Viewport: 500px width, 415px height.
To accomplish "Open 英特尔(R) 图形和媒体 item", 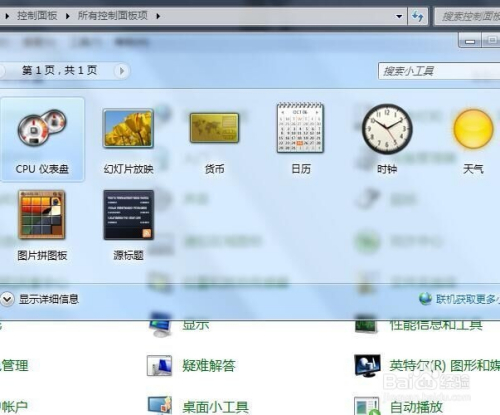I will 445,366.
